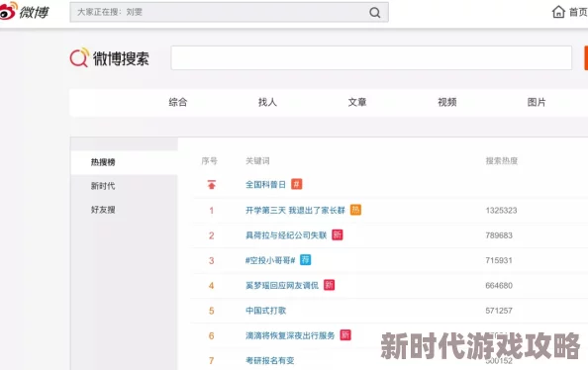Click the 新 badge beside 具荷拉与经纪公司失联
Image resolution: width=588 pixels, height=370 pixels.
(338, 235)
